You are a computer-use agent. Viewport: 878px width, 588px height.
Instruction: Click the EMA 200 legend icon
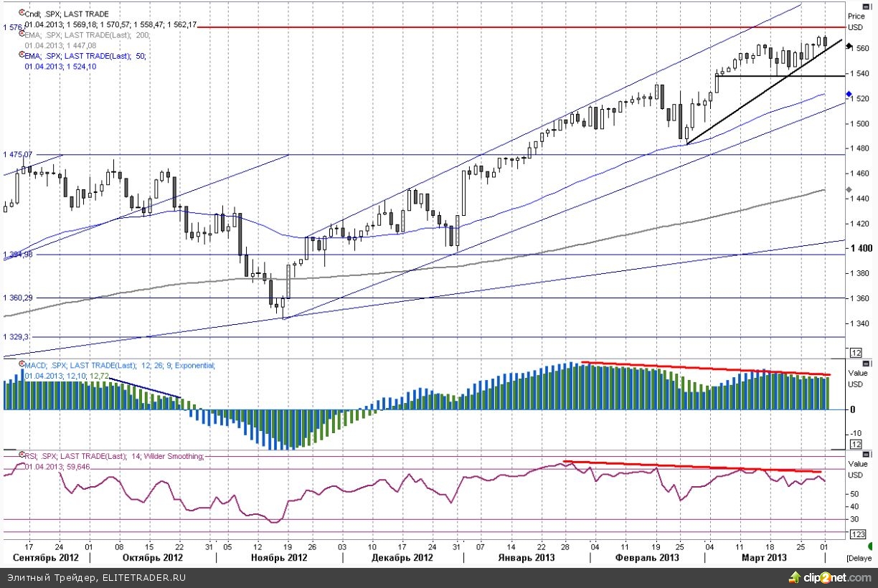(x=20, y=34)
